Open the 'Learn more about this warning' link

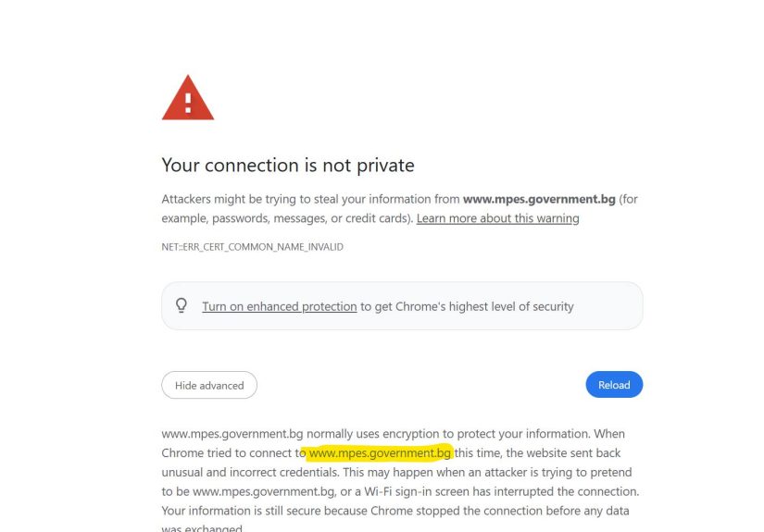pos(497,218)
